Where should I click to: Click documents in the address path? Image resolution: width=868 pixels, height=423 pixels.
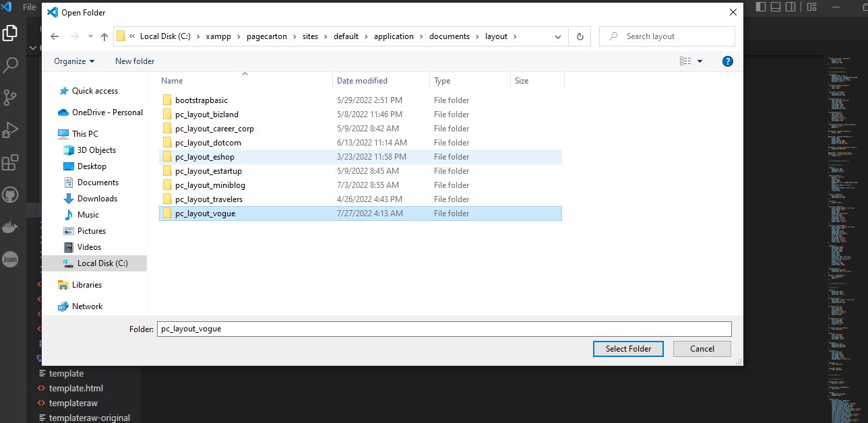(449, 36)
